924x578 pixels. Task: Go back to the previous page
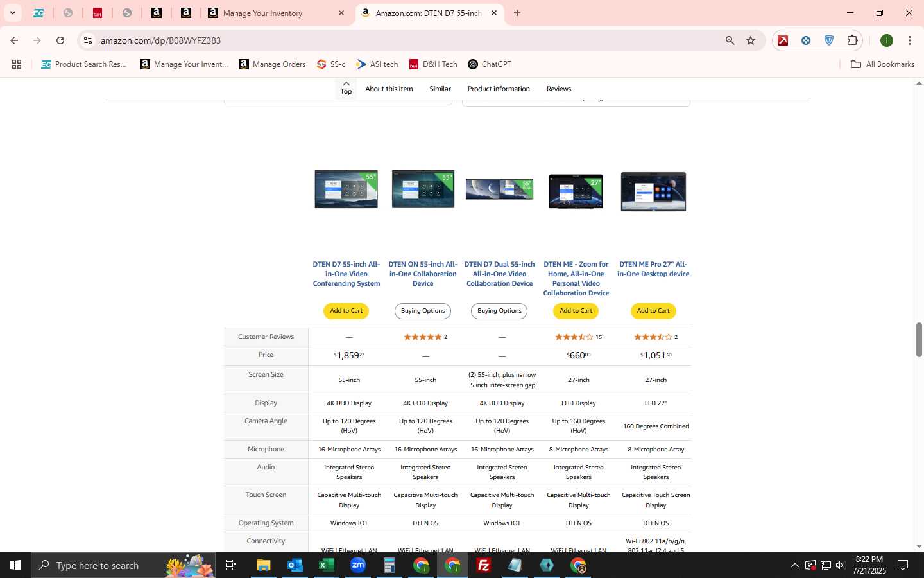(14, 40)
